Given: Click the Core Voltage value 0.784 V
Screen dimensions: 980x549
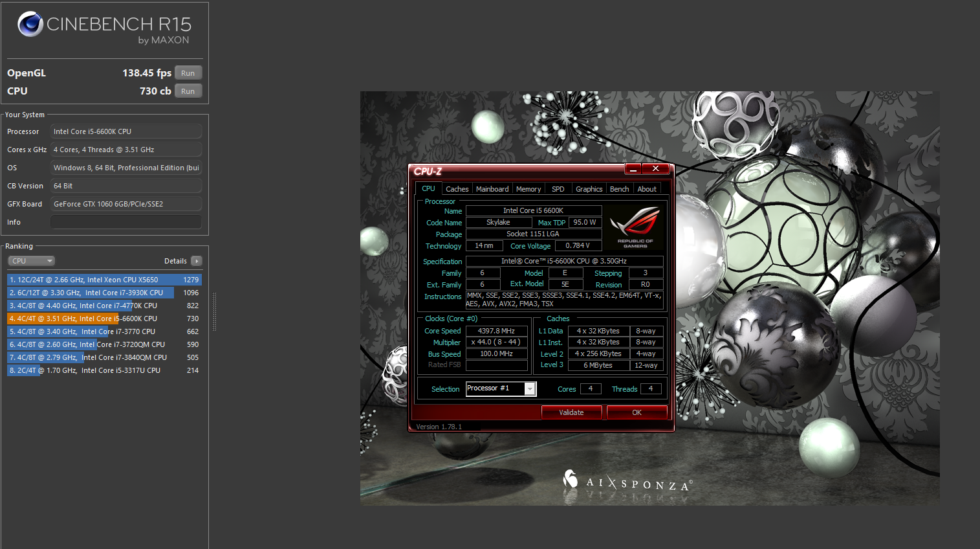Looking at the screenshot, I should (578, 245).
